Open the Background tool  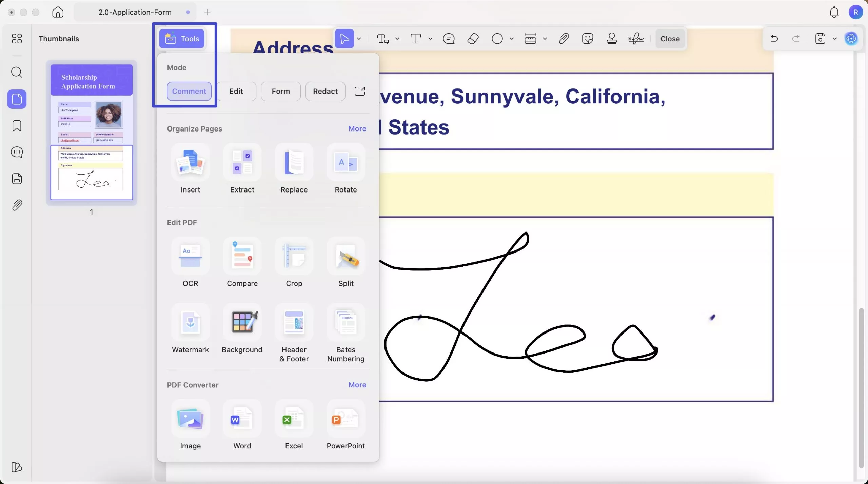242,329
